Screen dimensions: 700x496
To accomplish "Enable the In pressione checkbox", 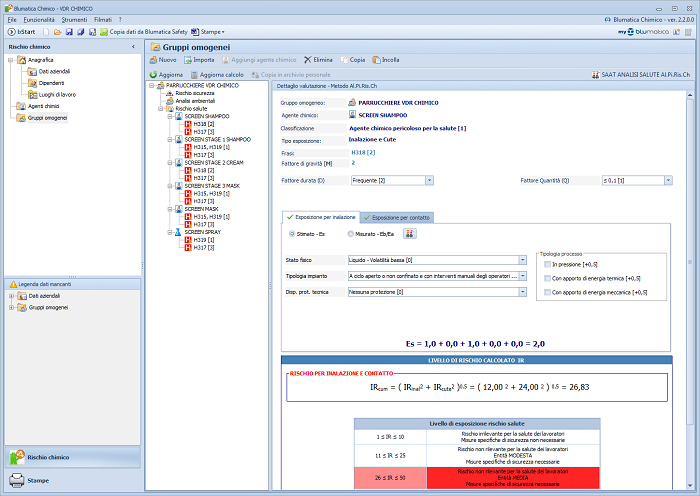I will [x=546, y=264].
